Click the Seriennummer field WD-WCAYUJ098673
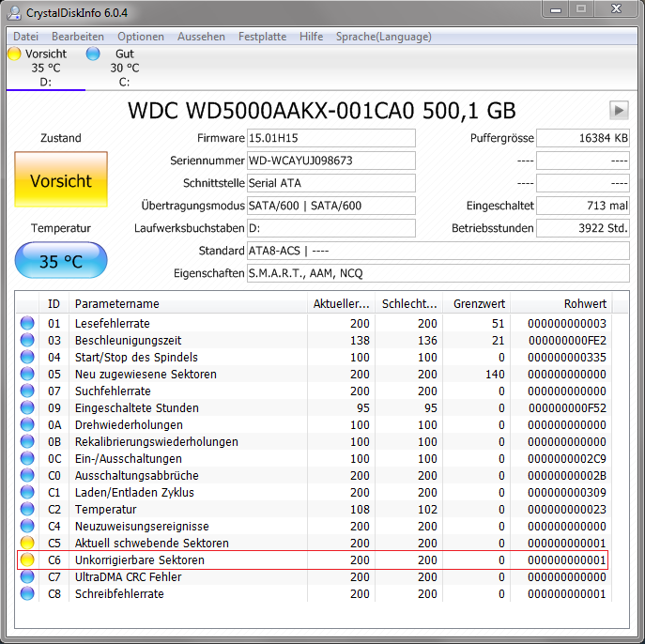 tap(331, 161)
